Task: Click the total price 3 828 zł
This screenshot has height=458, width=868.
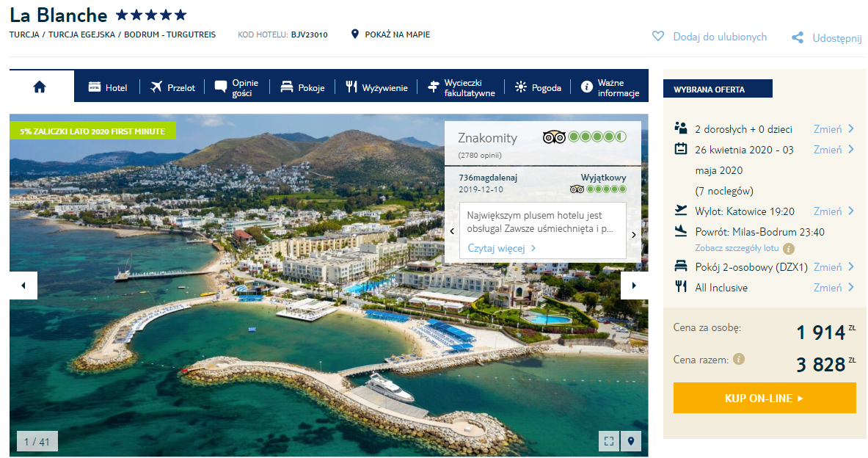Action: [825, 364]
